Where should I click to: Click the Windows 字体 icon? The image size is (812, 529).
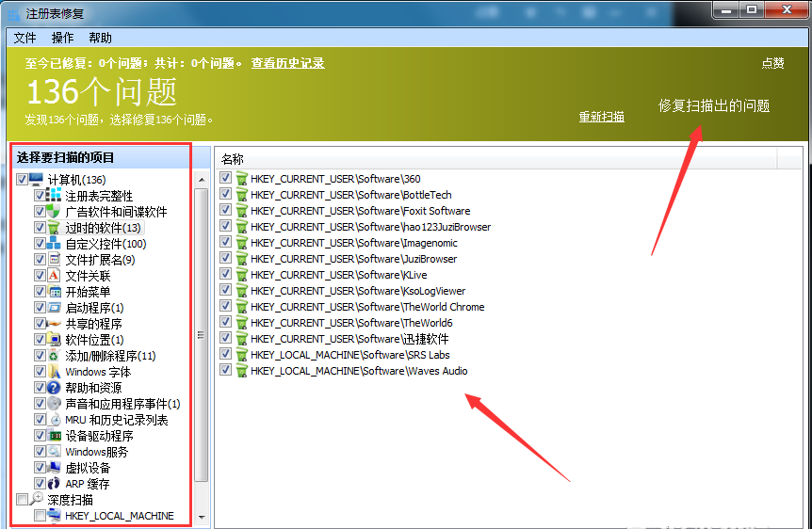pos(55,372)
